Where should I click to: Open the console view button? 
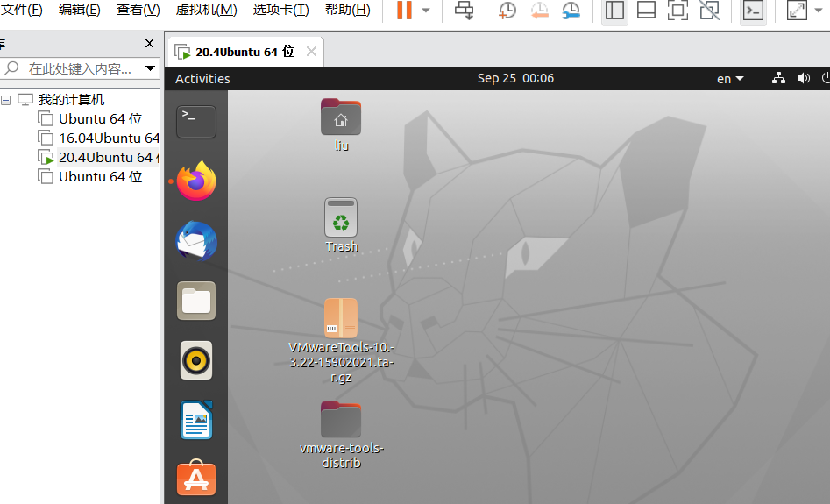pyautogui.click(x=753, y=10)
